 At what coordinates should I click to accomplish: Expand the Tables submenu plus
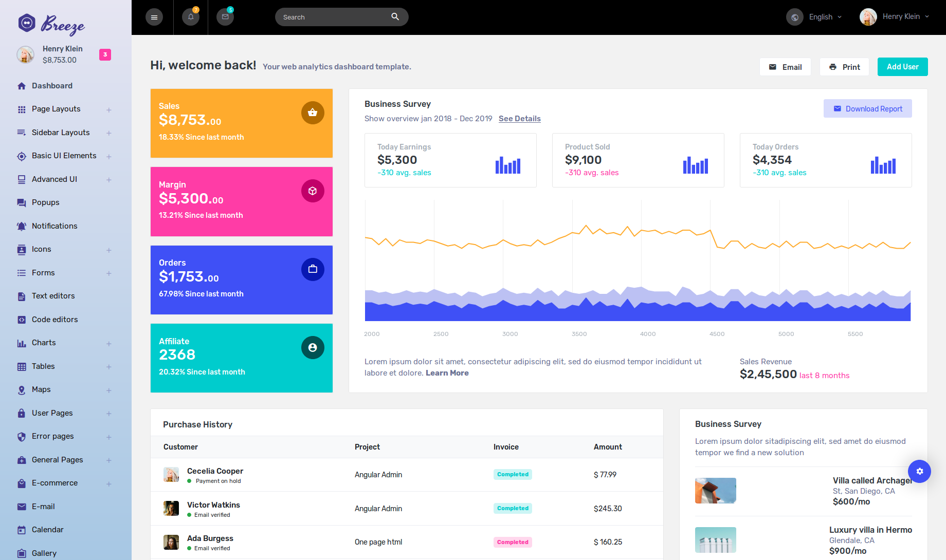tap(109, 367)
